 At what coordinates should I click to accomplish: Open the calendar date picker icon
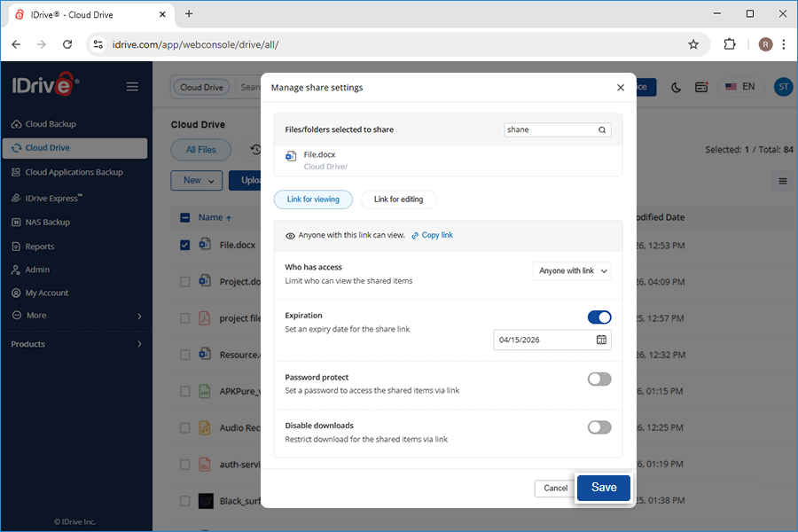point(601,340)
